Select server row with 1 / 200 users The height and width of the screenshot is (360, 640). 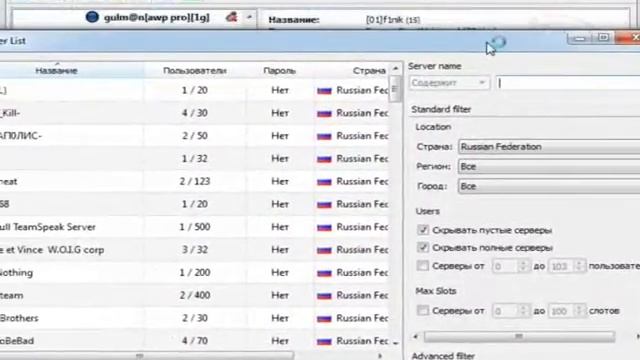(195, 273)
